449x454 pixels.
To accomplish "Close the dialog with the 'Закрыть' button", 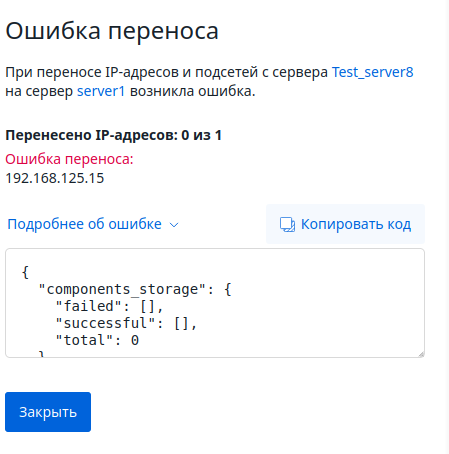I will tap(48, 412).
